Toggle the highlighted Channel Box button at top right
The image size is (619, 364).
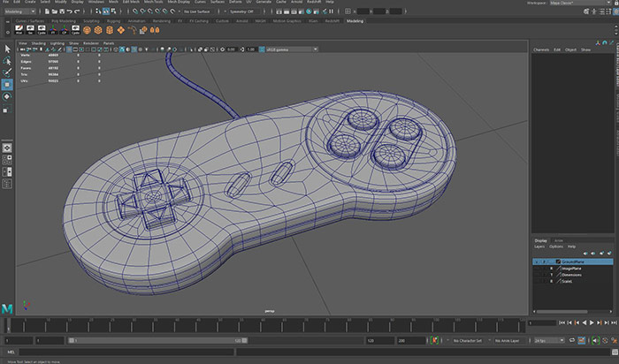[x=615, y=11]
